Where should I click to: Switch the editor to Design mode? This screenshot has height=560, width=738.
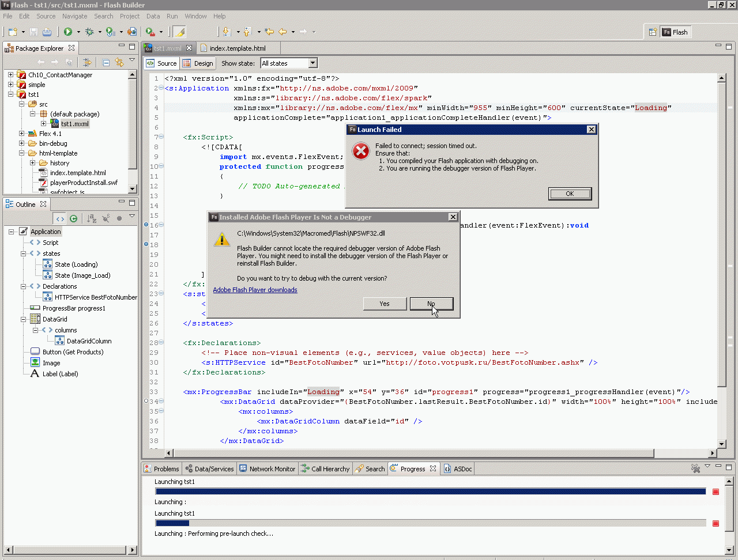click(x=198, y=63)
